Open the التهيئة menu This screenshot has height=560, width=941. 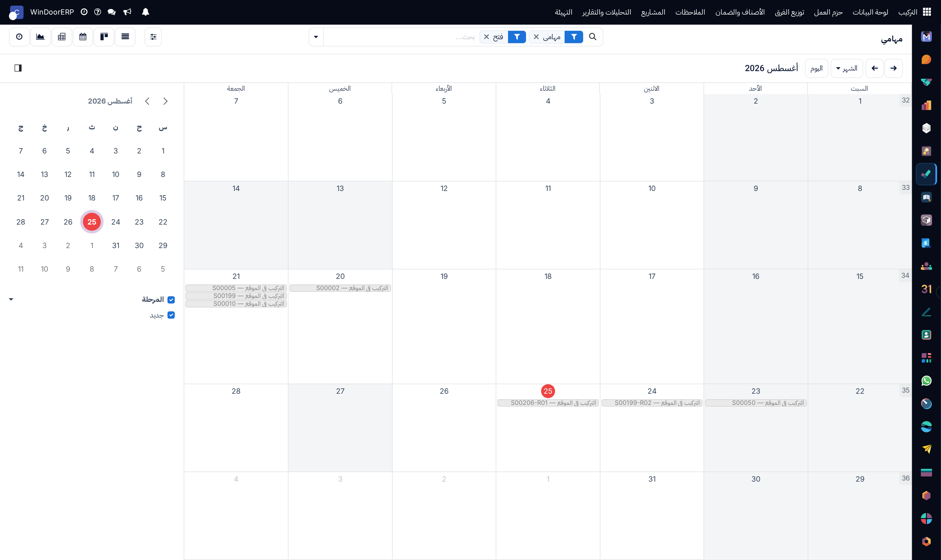(563, 12)
